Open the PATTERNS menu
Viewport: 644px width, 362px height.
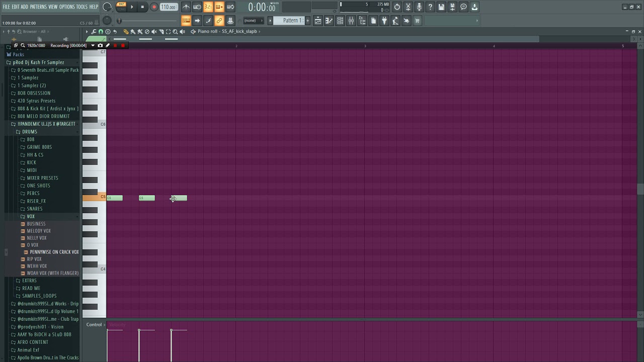[x=38, y=7]
